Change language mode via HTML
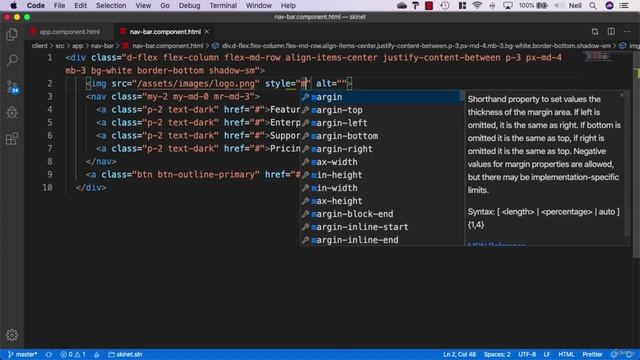The image size is (640, 360). pos(566,354)
